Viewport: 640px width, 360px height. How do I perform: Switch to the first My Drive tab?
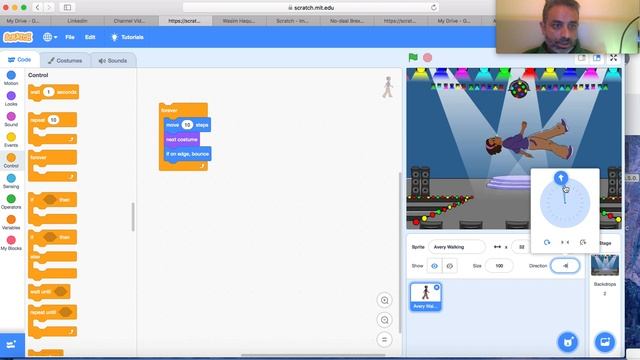(23, 20)
